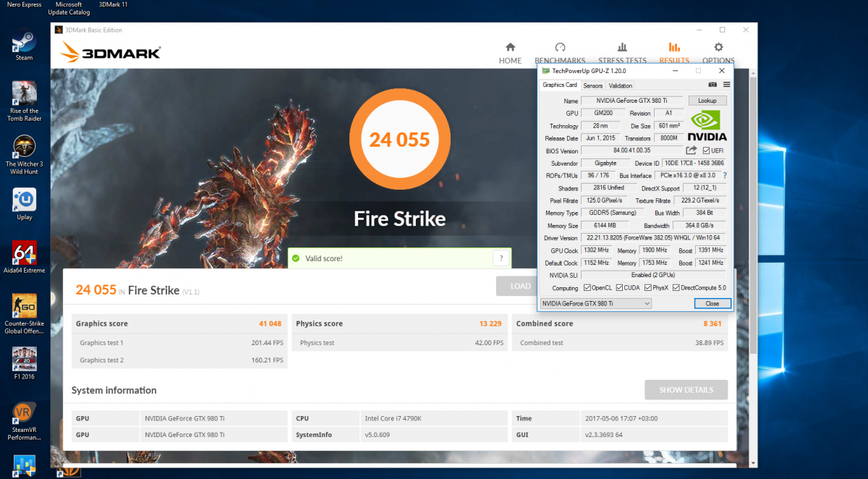
Task: Open the SteamVR Performance Test shortcut
Action: [x=24, y=421]
